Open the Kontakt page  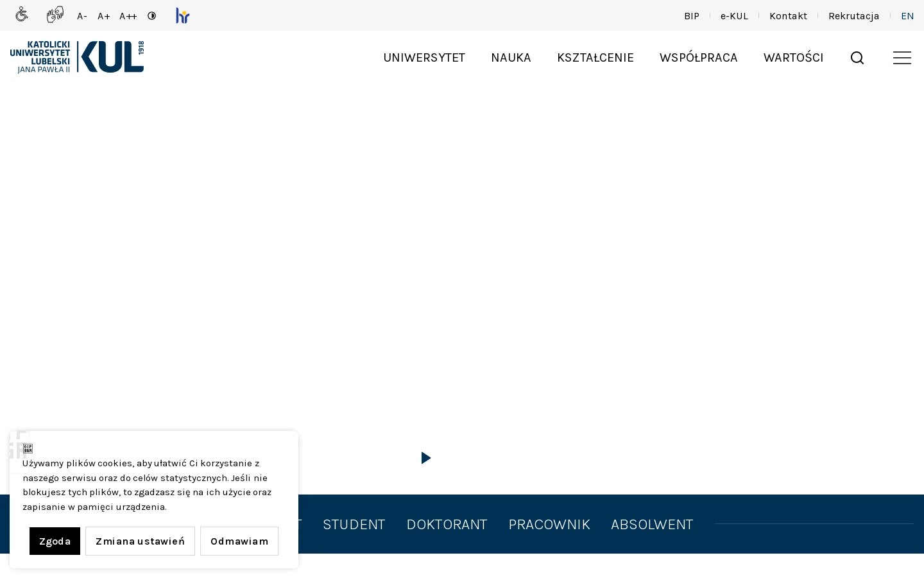pyautogui.click(x=789, y=16)
